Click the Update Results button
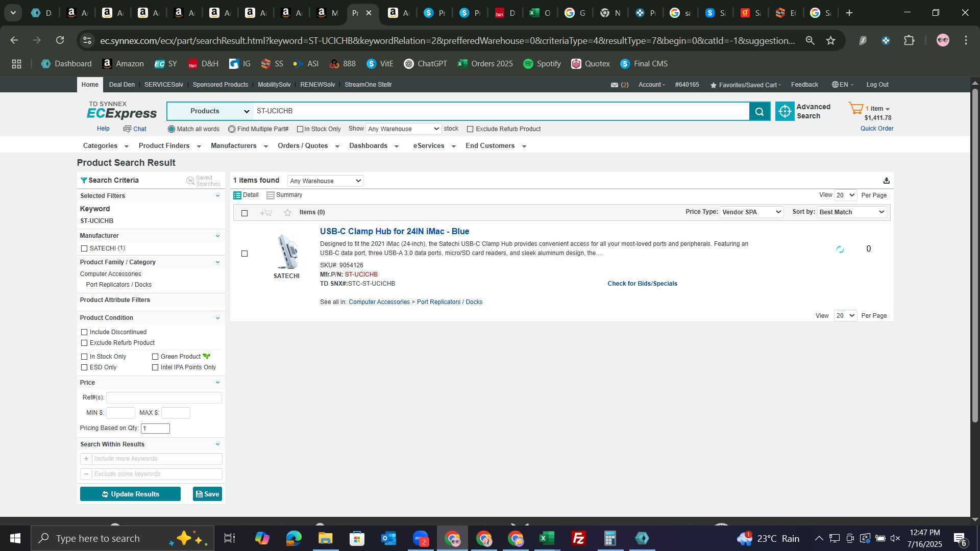The image size is (980, 551). pos(130,494)
